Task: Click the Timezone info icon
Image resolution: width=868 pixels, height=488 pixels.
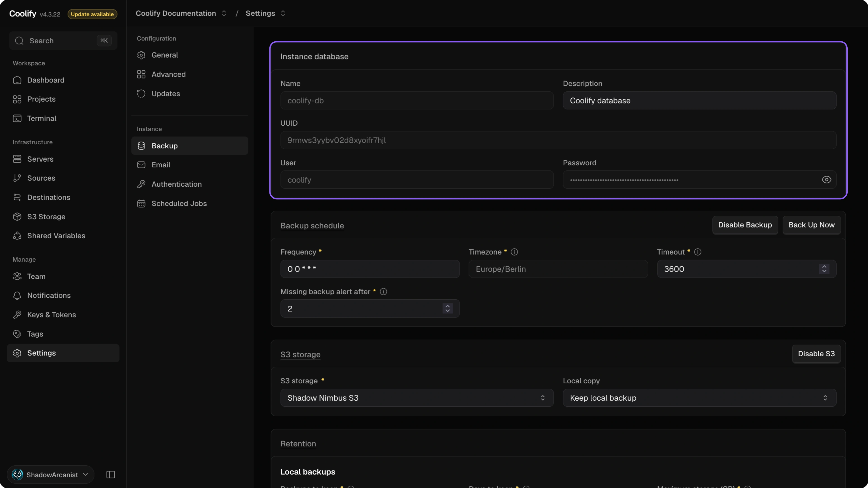Action: (x=514, y=252)
